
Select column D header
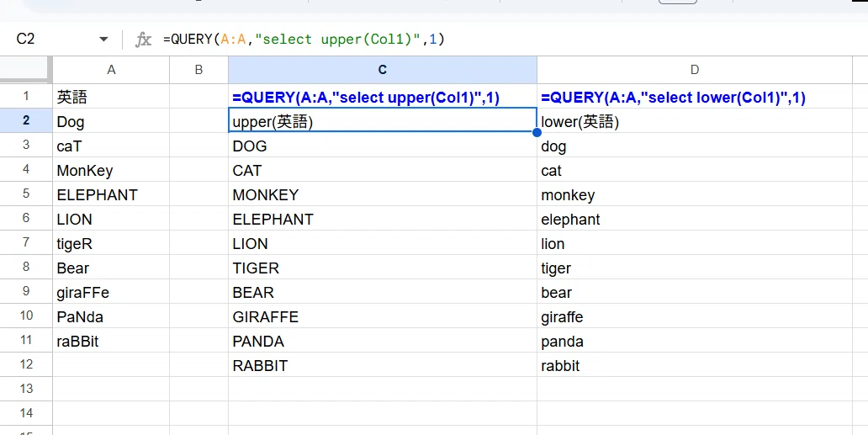pyautogui.click(x=694, y=70)
